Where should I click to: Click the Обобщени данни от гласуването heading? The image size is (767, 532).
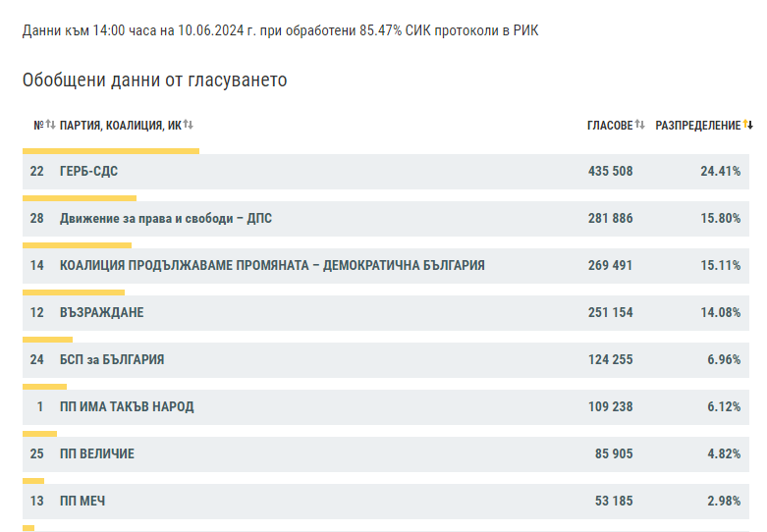154,80
